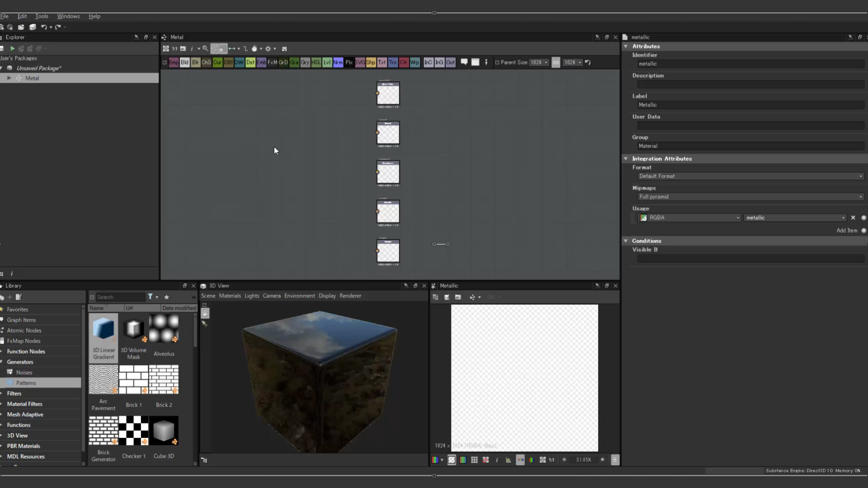The height and width of the screenshot is (488, 868).
Task: Select Material Filters in the Library
Action: pyautogui.click(x=25, y=404)
